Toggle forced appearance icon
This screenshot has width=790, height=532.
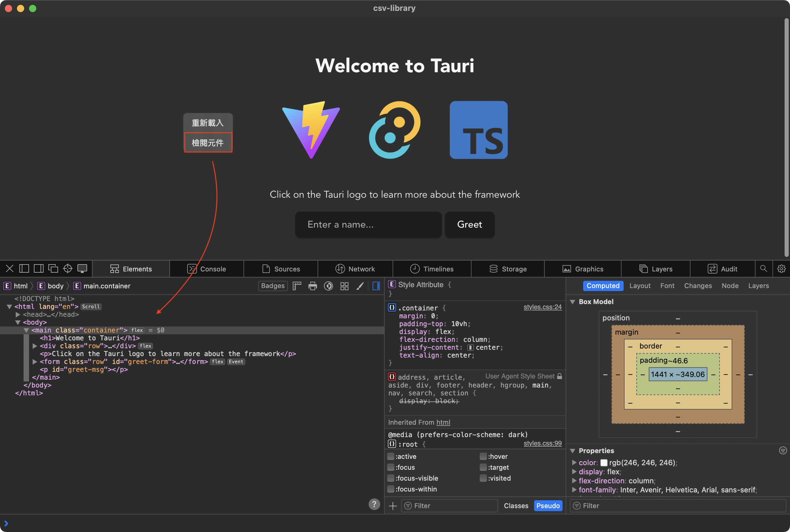click(328, 286)
